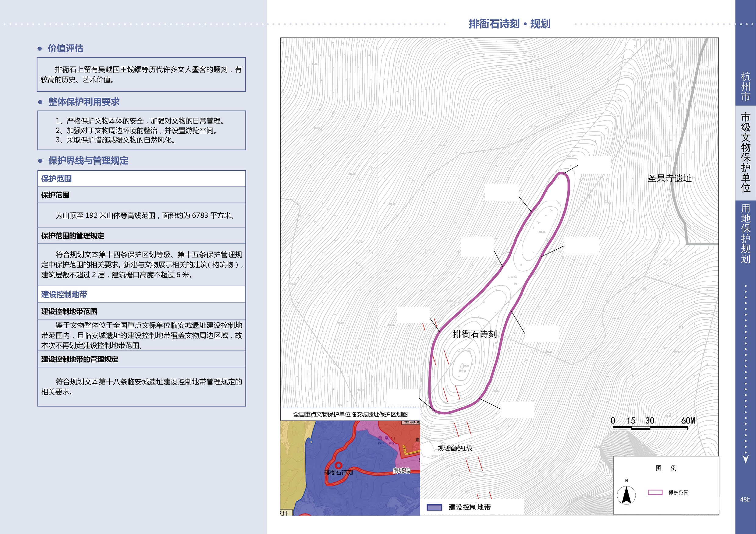The image size is (756, 534).
Task: Click the scale bar showing 0 15 30 60M
Action: (x=650, y=428)
